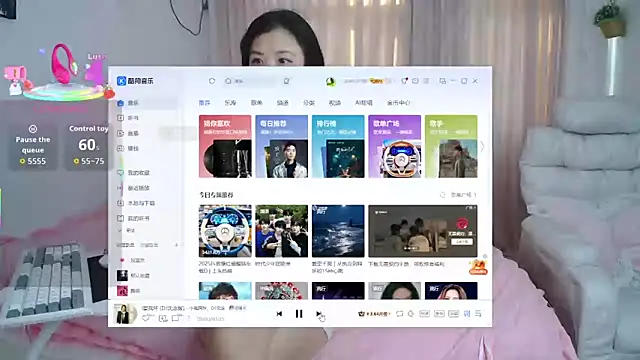Screen dimensions: 640x360
Task: Select the 乐库 tab
Action: 230,103
